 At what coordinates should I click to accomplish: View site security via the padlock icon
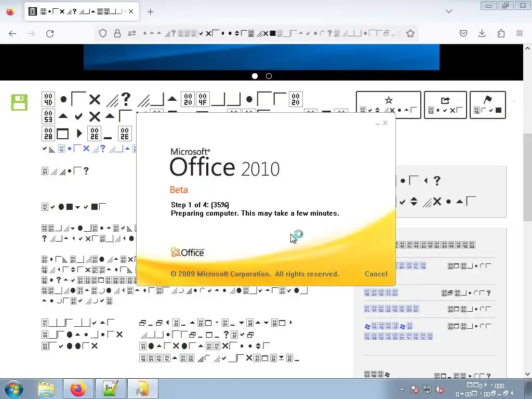pos(117,33)
